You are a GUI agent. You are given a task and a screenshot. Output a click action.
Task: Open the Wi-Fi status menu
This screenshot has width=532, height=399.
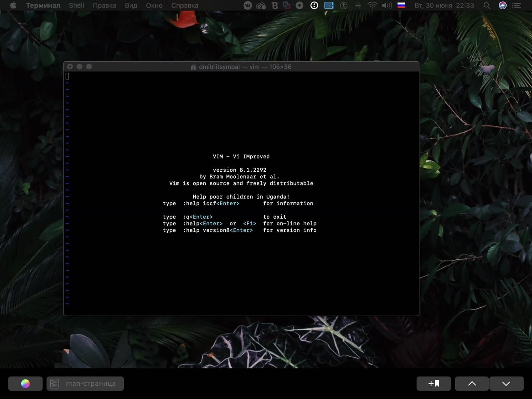click(x=372, y=5)
